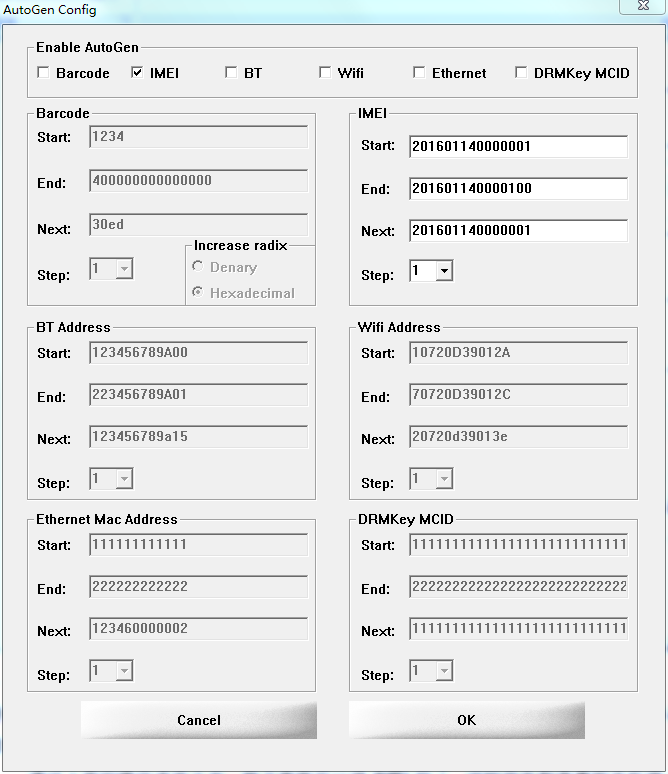Focus the IMEI Next field
The image size is (668, 774).
518,231
